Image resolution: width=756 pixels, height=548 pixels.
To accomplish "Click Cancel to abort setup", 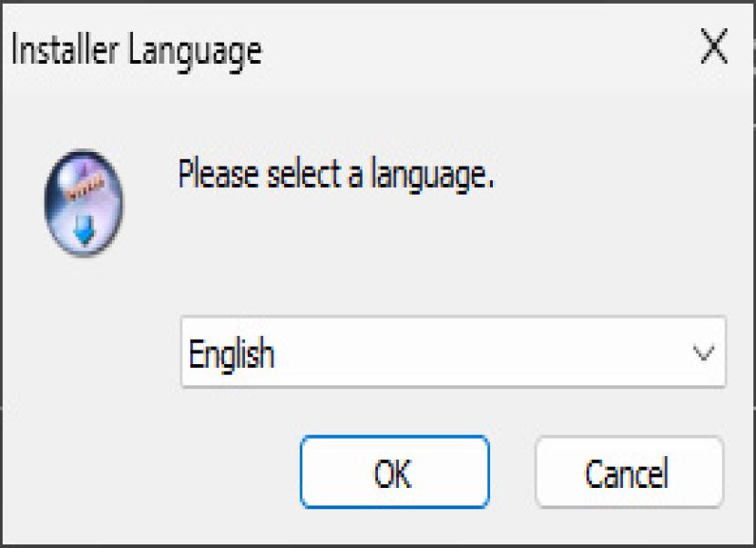I will (628, 472).
